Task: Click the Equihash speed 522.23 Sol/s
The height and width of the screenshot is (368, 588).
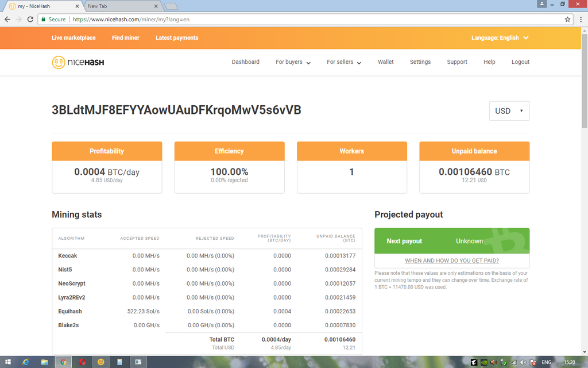Action: tap(143, 311)
